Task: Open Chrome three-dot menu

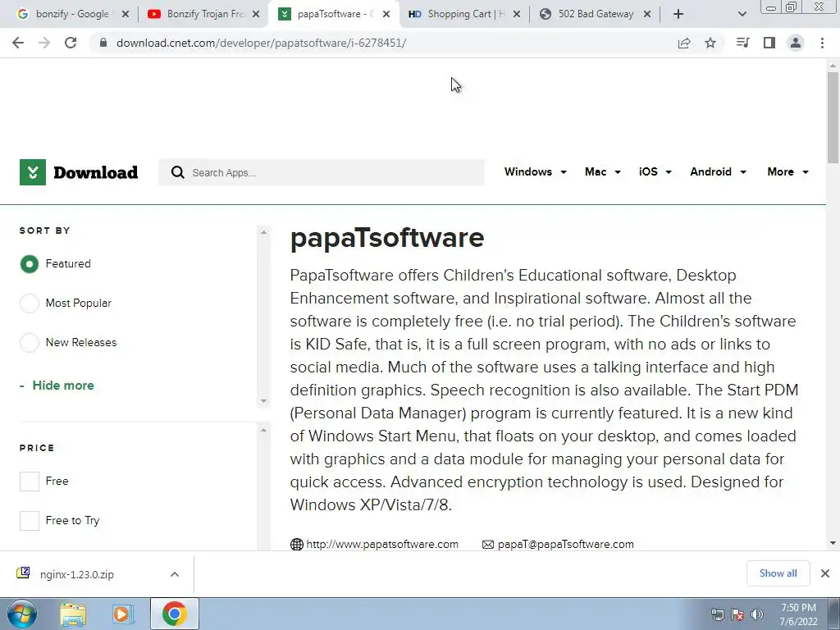Action: pyautogui.click(x=822, y=43)
